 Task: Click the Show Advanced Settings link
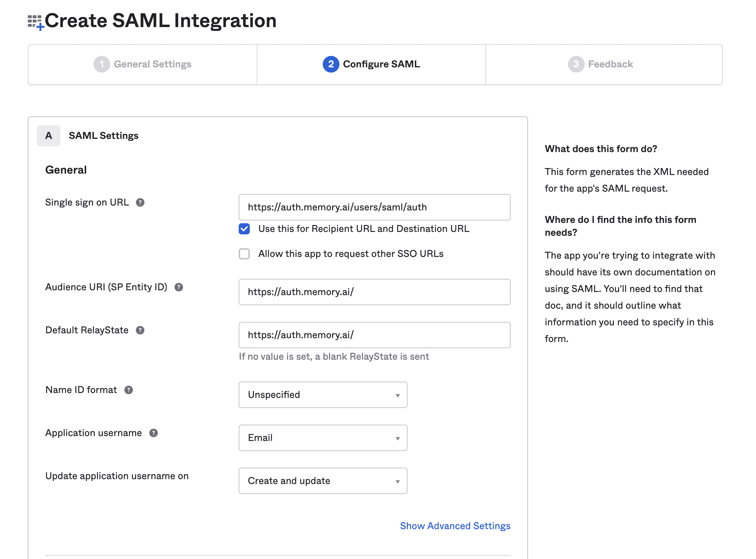[455, 526]
